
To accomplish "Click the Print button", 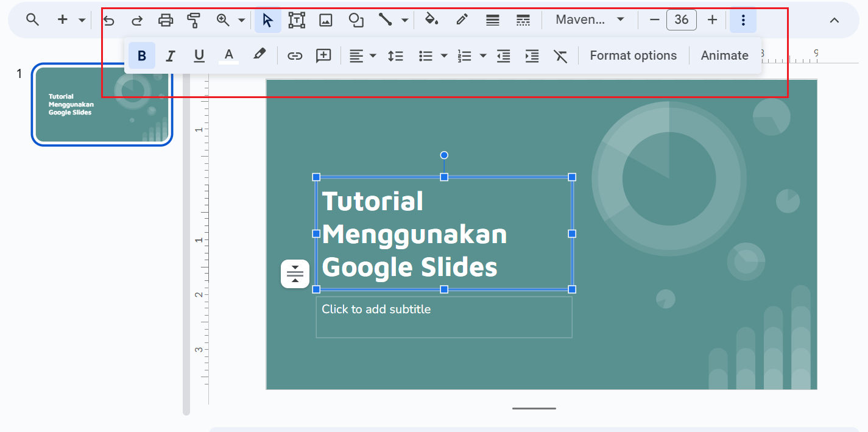I will (165, 19).
